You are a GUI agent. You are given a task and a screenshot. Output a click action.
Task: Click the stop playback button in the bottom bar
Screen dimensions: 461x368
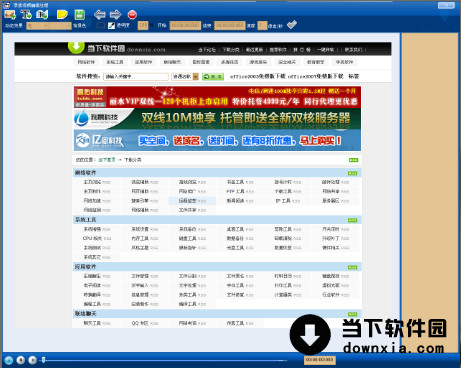click(x=21, y=360)
